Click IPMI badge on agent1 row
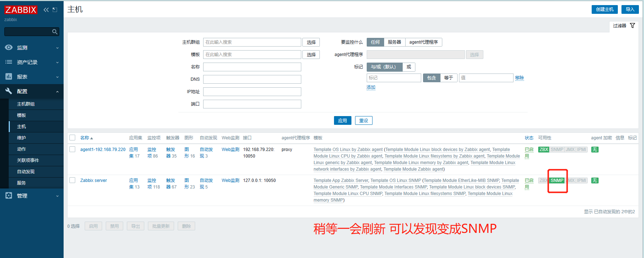Viewport: 644px width, 258px height. coord(582,150)
